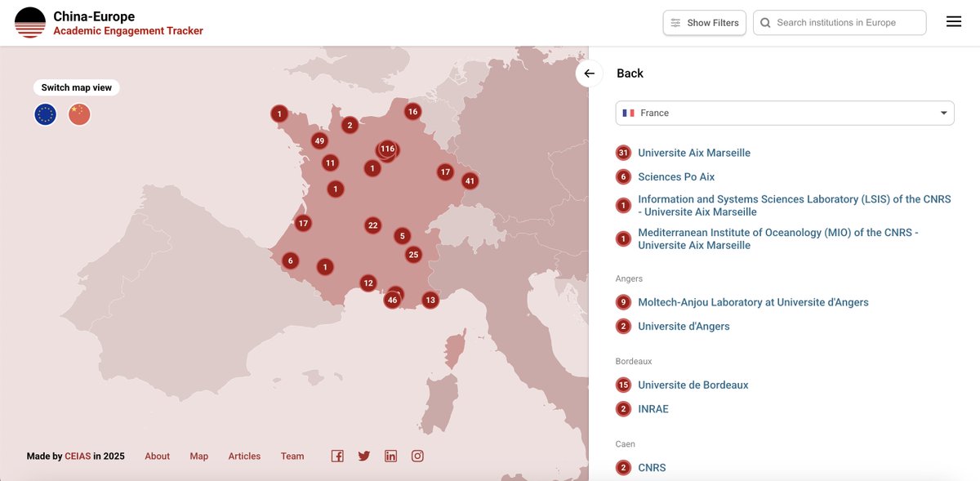This screenshot has height=481, width=980.
Task: Select the map marker showing 11
Action: tap(330, 163)
